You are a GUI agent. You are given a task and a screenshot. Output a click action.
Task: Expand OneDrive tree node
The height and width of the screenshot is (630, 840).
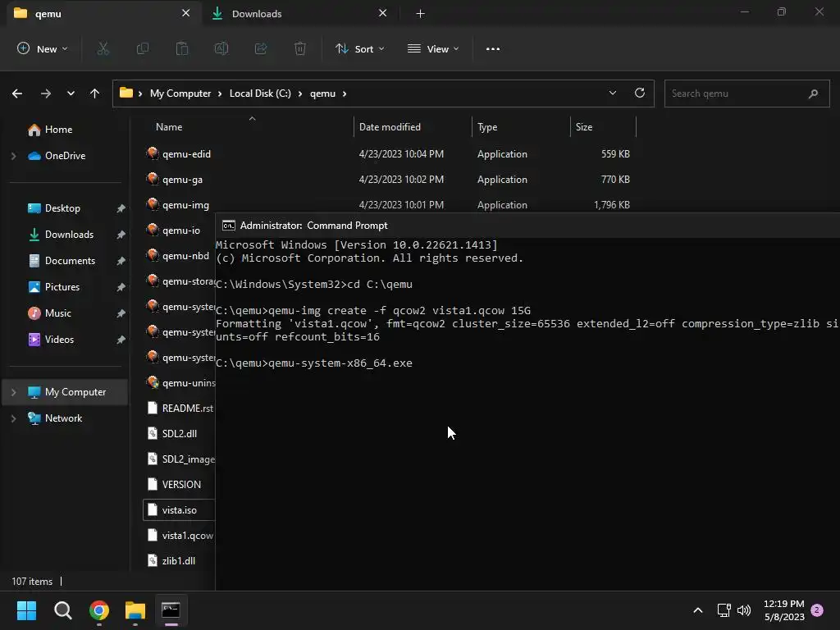point(14,156)
